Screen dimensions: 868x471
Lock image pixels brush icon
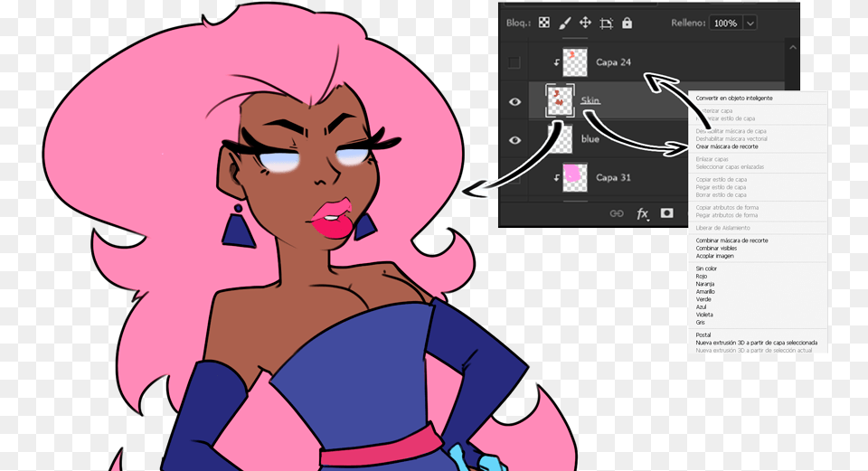(x=564, y=23)
